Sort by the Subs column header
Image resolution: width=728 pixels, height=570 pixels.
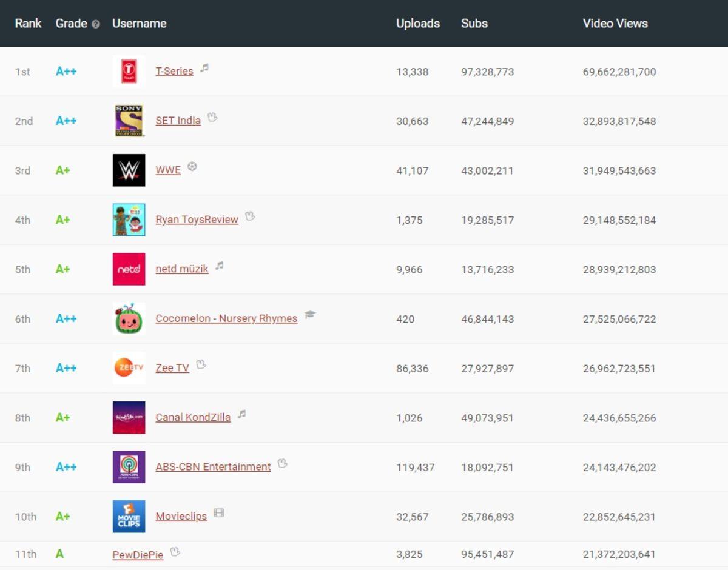(x=474, y=24)
